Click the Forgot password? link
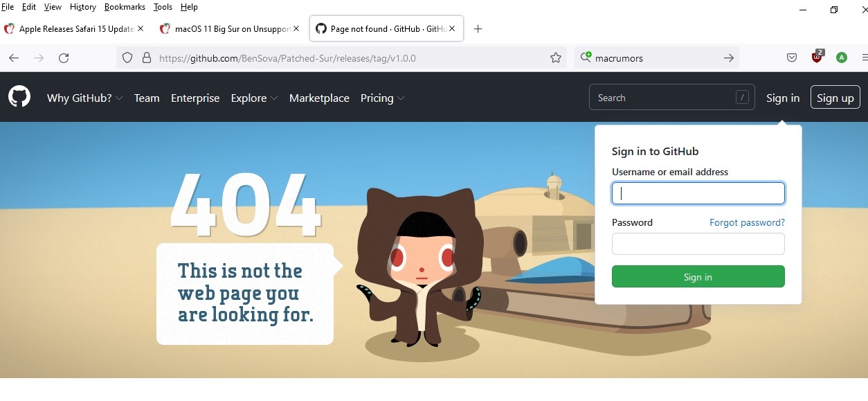Viewport: 868px width, 401px height. [x=747, y=222]
